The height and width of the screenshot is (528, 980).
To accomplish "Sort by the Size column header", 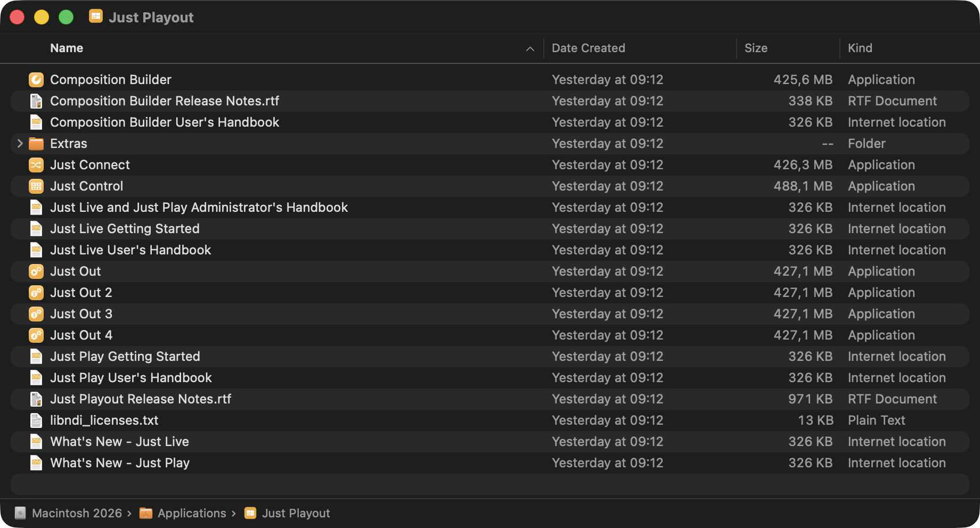I will pyautogui.click(x=756, y=48).
